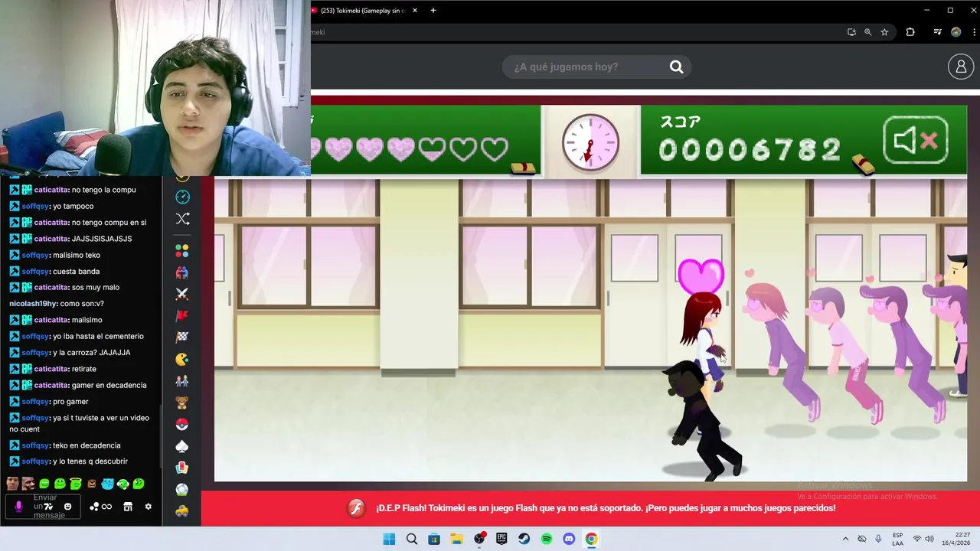980x551 pixels.
Task: Open the two-player games category icon
Action: pos(182,272)
